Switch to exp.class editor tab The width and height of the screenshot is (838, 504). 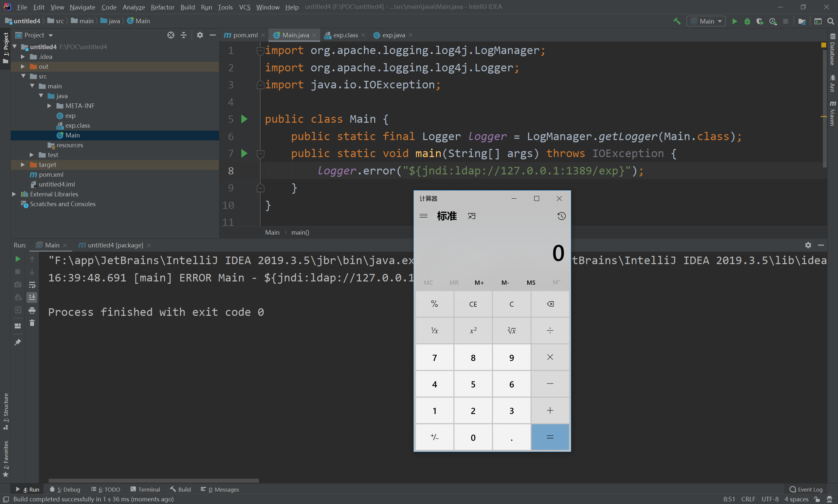(345, 35)
